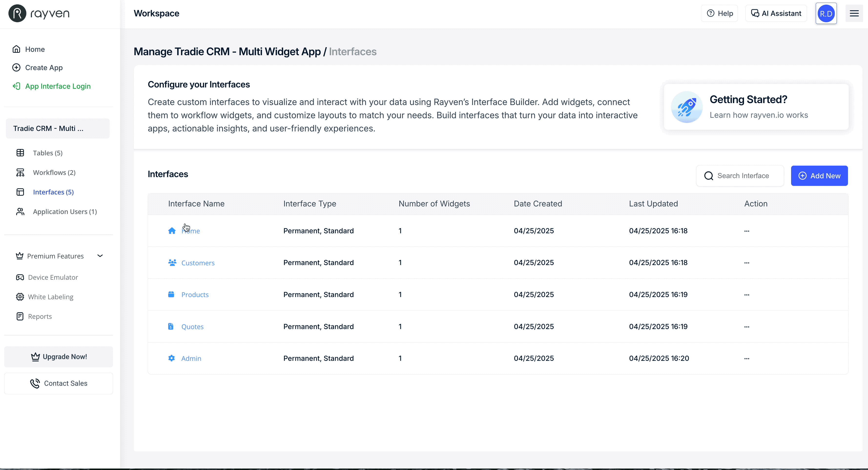Open action menu for Products row
This screenshot has width=868, height=470.
point(747,295)
